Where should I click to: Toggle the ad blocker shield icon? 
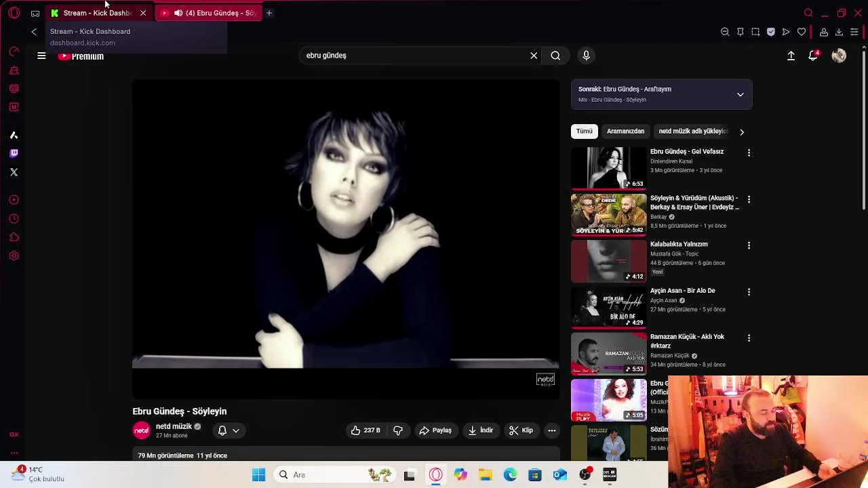point(771,32)
